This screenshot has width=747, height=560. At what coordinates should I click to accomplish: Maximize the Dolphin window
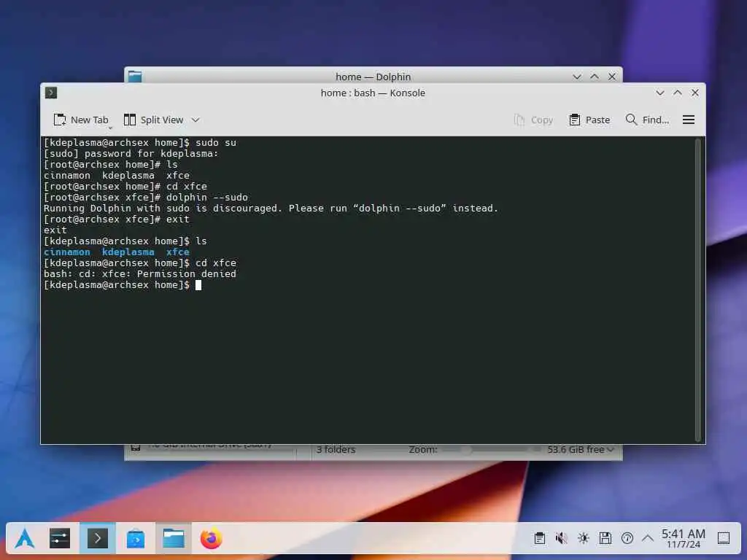point(595,77)
